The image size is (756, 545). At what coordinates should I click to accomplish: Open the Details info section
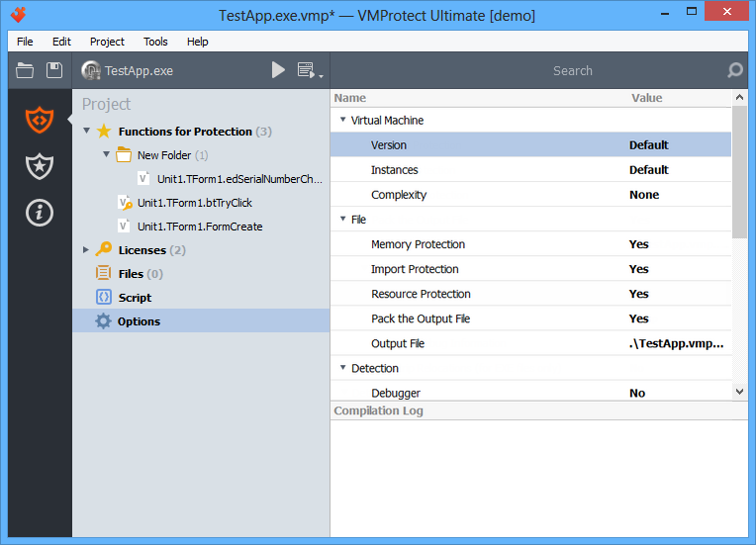(40, 213)
